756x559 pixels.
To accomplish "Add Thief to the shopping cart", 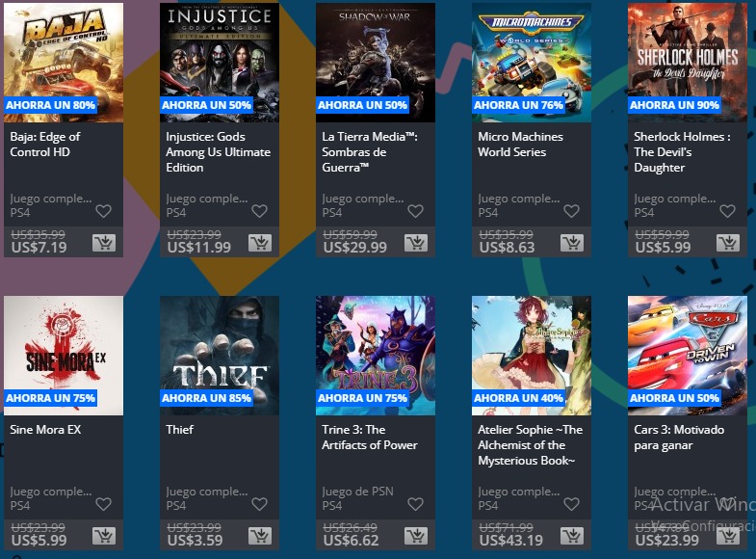I will [260, 536].
